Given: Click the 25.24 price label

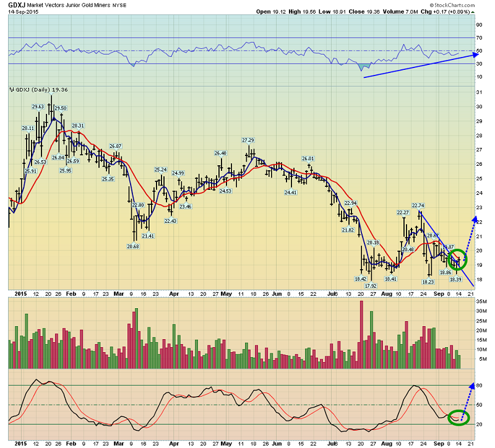Looking at the screenshot, I should (161, 170).
